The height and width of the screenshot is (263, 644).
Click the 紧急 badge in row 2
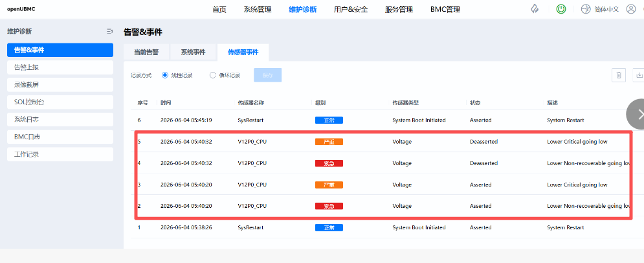click(x=329, y=206)
